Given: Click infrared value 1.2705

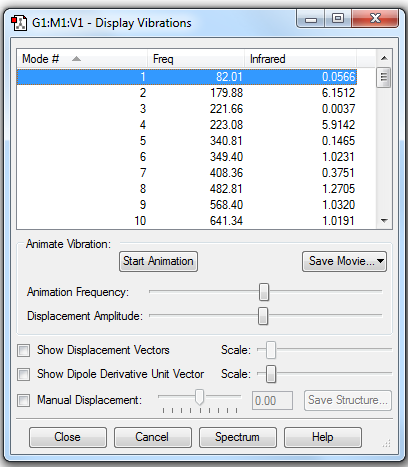Looking at the screenshot, I should click(x=338, y=189).
